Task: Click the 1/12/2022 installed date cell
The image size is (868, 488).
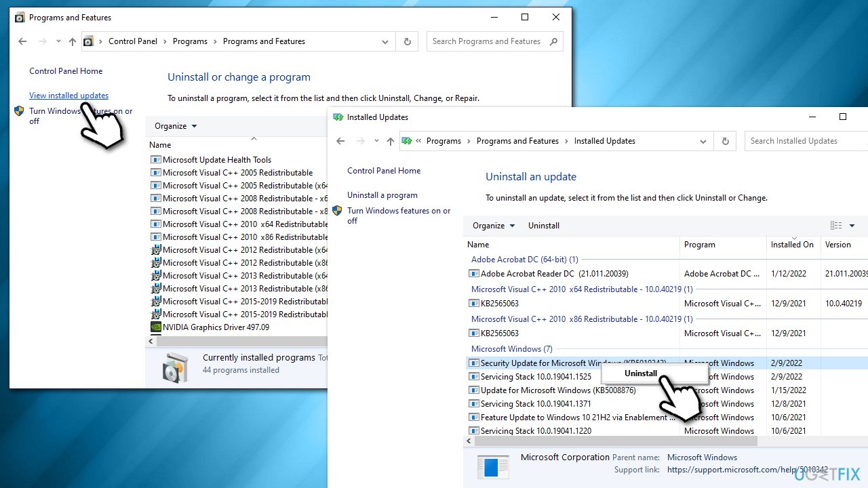Action: tap(787, 274)
